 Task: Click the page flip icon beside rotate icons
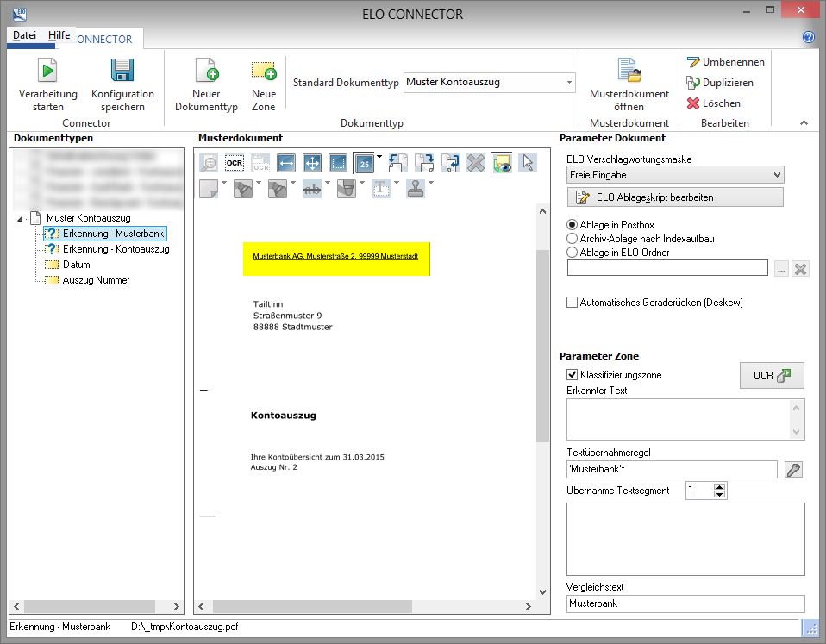(x=450, y=163)
